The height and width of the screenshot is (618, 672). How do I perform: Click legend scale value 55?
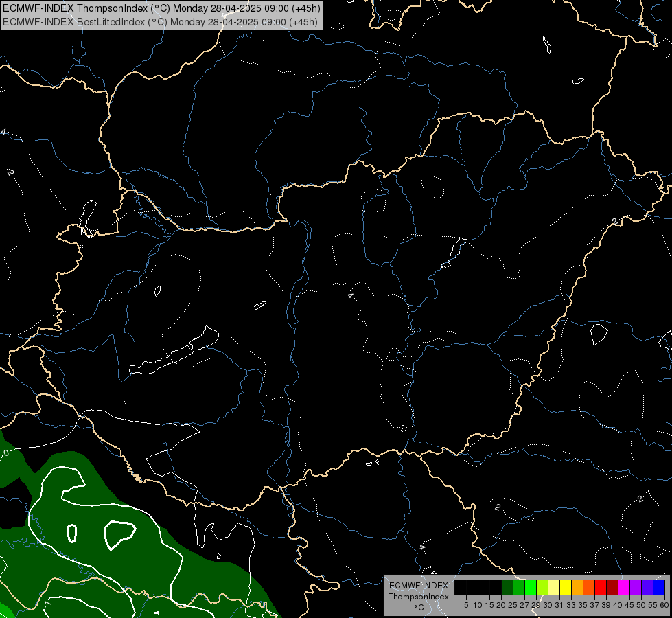click(x=653, y=605)
